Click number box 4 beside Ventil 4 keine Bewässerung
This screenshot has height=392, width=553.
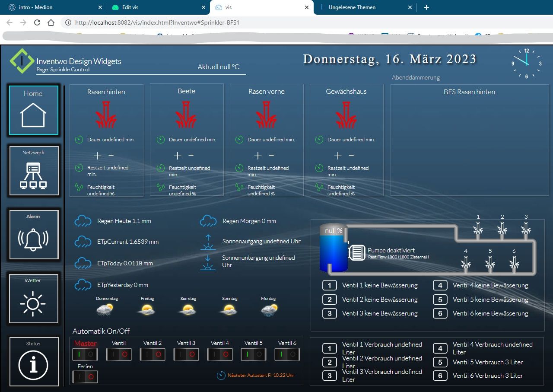[x=440, y=285]
